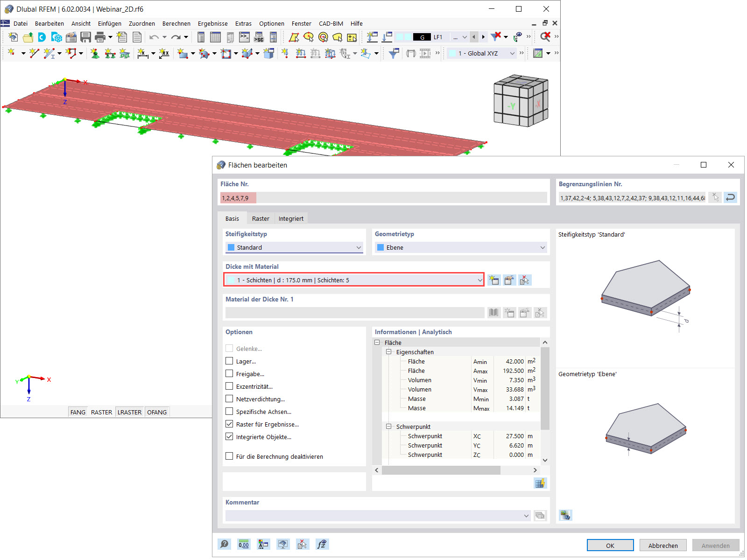Save the model with the floppy disk icon
The image size is (747, 560).
85,37
